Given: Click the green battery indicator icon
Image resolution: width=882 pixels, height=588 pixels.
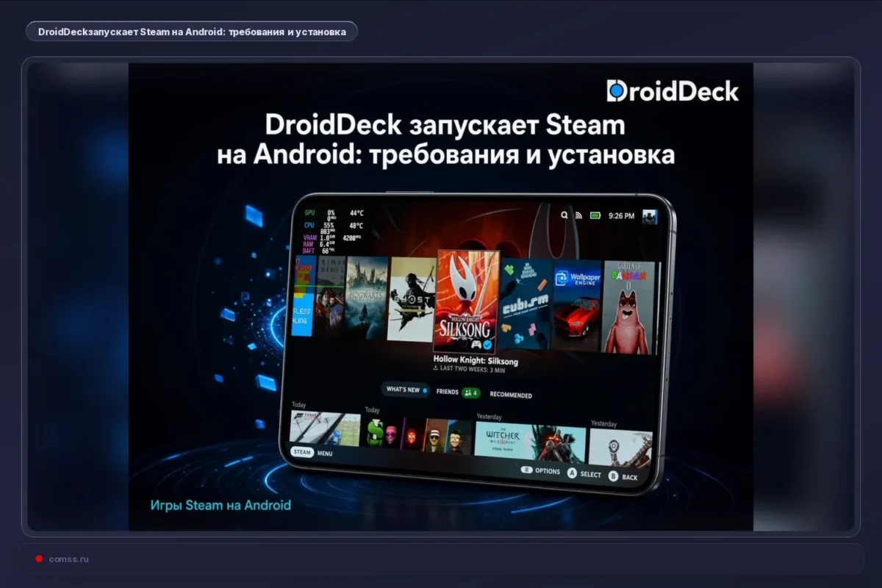Looking at the screenshot, I should click(x=595, y=216).
